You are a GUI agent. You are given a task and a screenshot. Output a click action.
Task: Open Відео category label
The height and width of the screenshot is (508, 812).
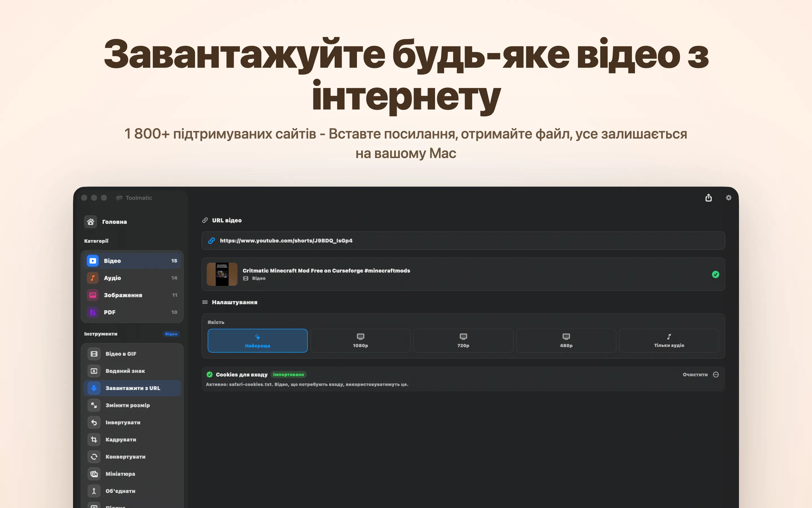point(112,261)
